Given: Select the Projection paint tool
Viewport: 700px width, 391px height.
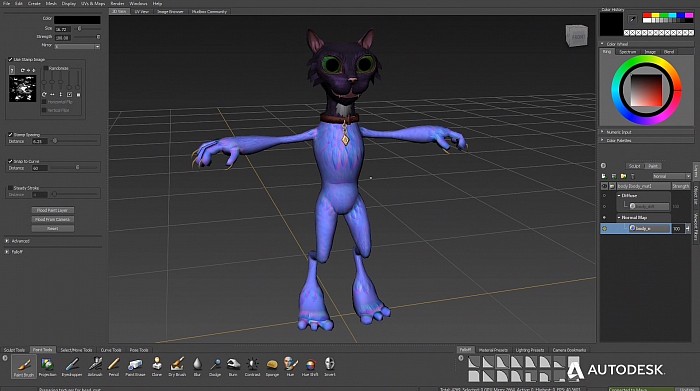Looking at the screenshot, I should click(47, 367).
